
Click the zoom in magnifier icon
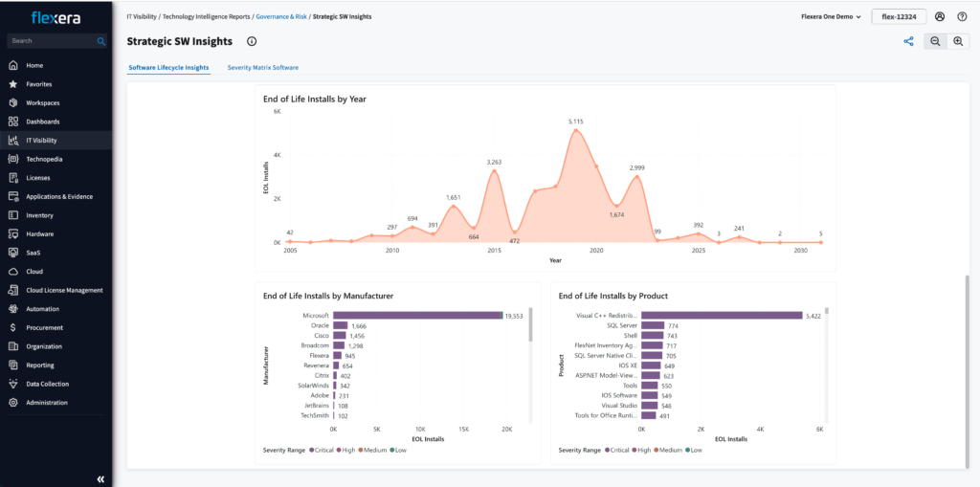coord(958,41)
